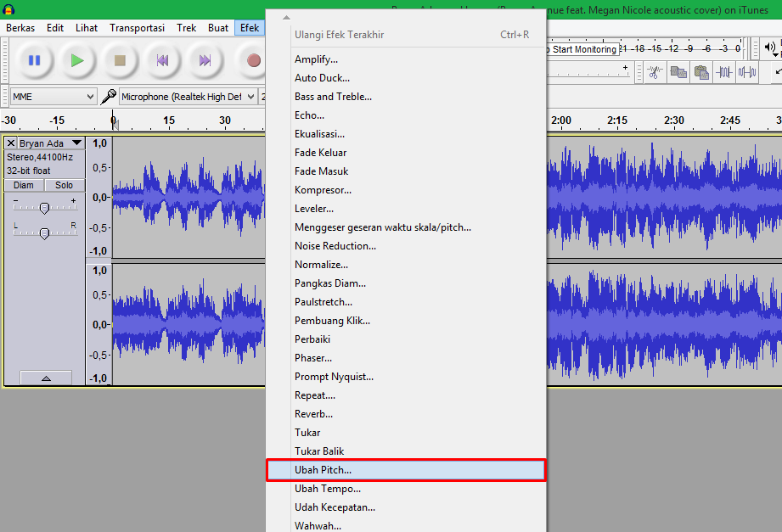782x532 pixels.
Task: Choose Amplify... from the Efek menu
Action: [406, 59]
